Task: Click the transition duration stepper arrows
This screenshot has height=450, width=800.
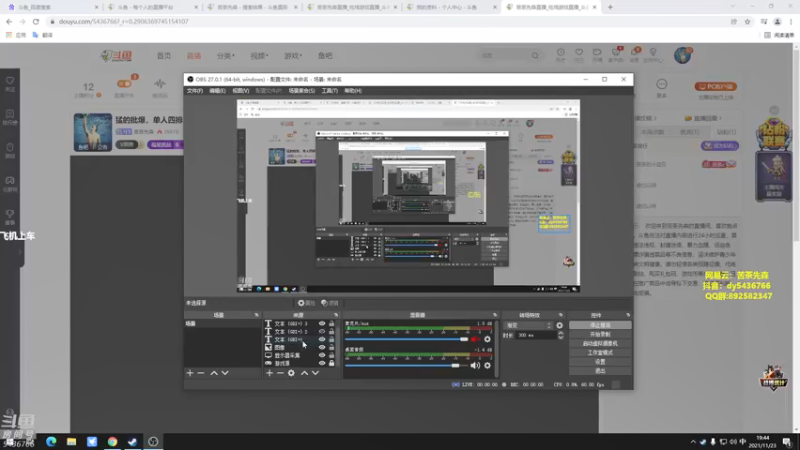Action: (x=561, y=335)
